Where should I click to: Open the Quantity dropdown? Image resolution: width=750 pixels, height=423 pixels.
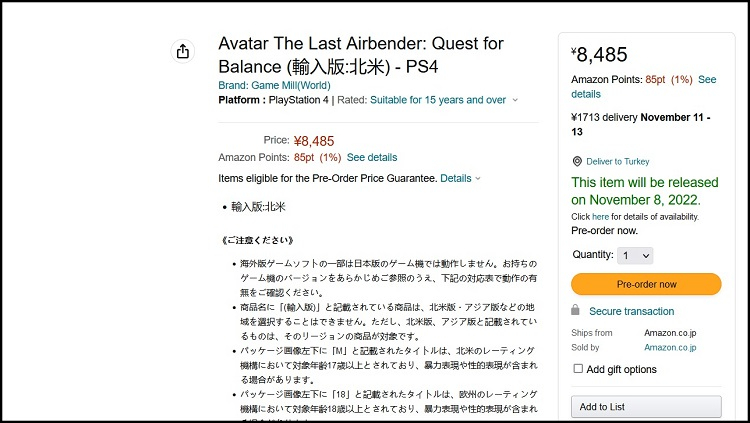pos(636,255)
